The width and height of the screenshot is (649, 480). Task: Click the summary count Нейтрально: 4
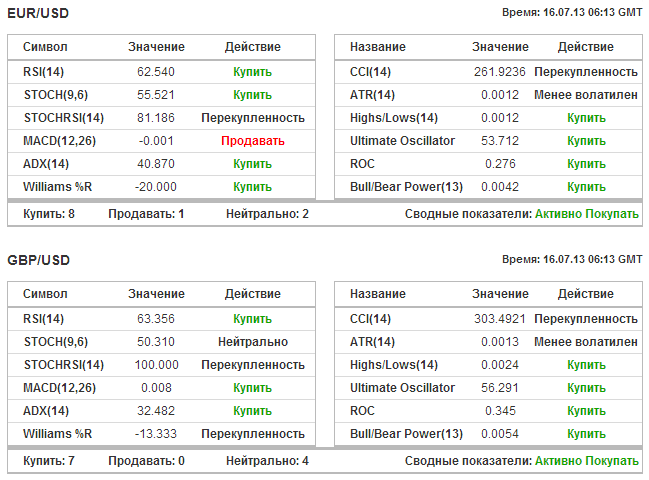pos(267,462)
